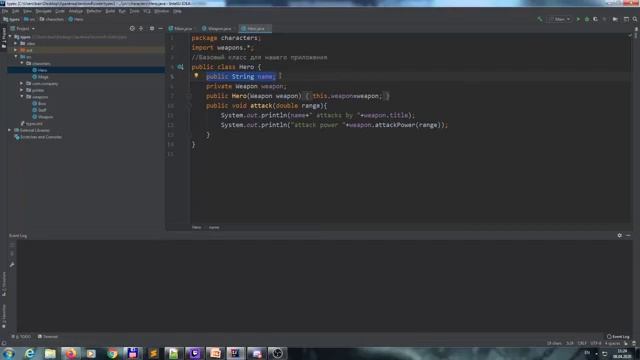Click gutter icon beside class Hero line
This screenshot has width=640, height=360.
click(x=180, y=67)
